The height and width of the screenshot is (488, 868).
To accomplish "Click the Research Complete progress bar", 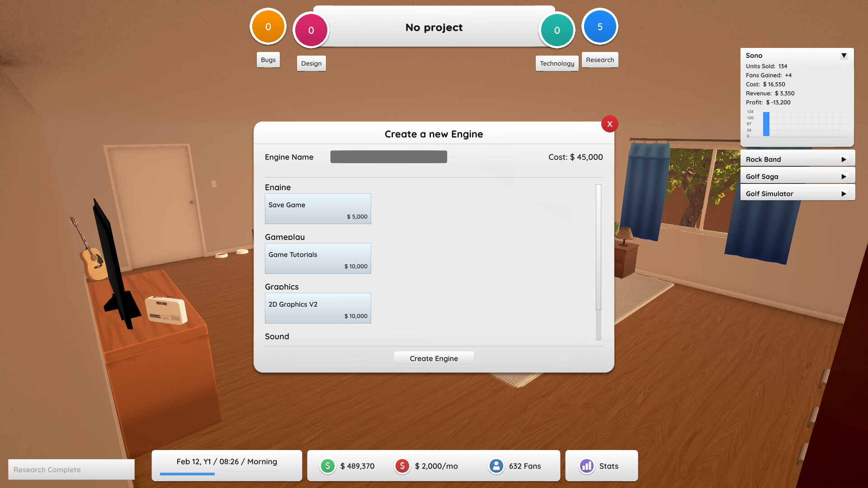I will (x=71, y=469).
